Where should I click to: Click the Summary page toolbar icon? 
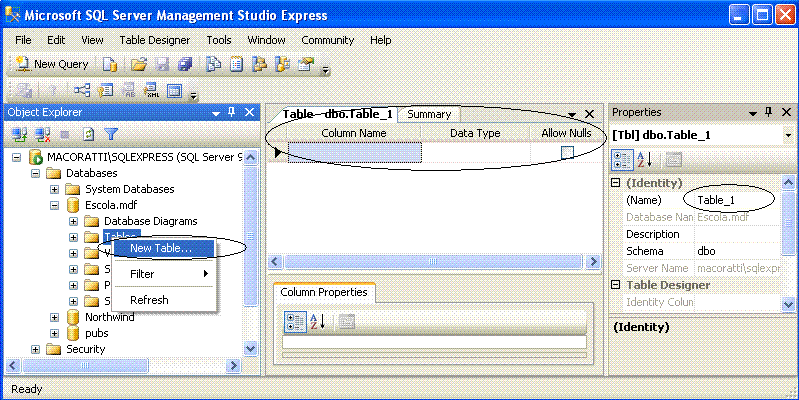236,64
